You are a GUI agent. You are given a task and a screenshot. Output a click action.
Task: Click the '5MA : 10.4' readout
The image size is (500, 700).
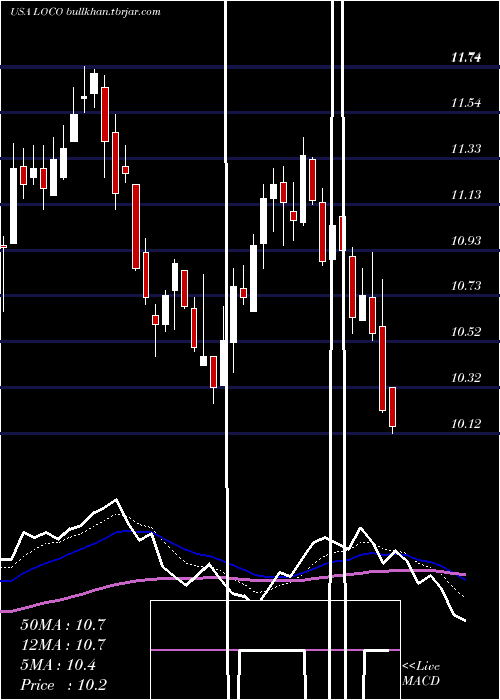pyautogui.click(x=58, y=665)
